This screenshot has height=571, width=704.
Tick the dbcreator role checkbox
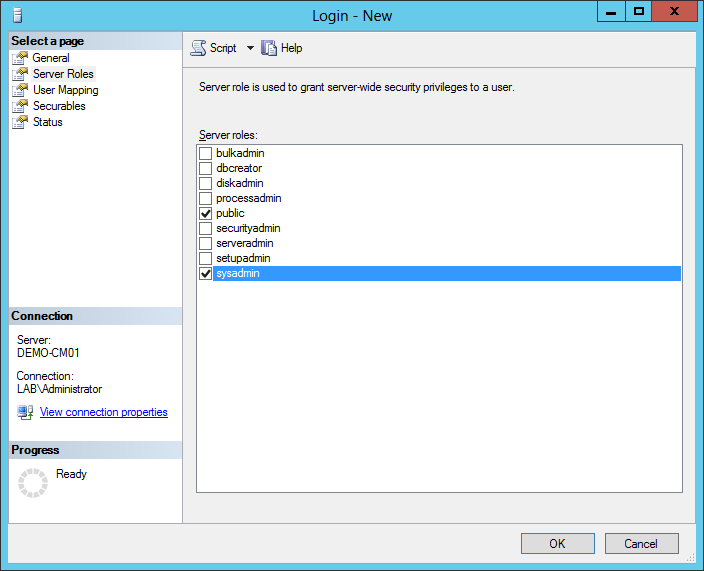(206, 168)
